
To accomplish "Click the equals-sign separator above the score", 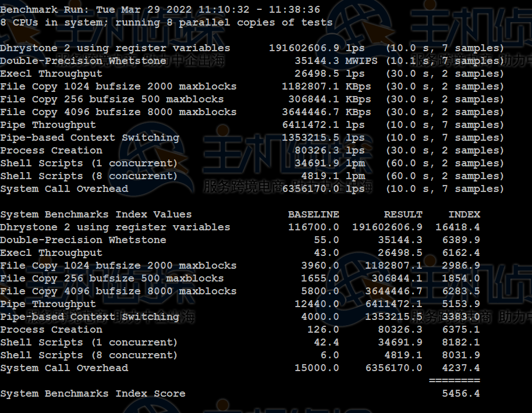I will click(454, 380).
